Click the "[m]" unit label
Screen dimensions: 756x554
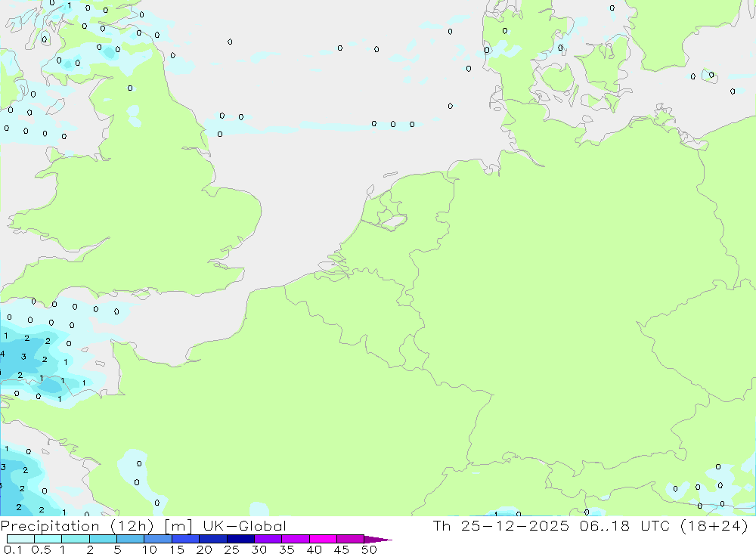tap(182, 525)
